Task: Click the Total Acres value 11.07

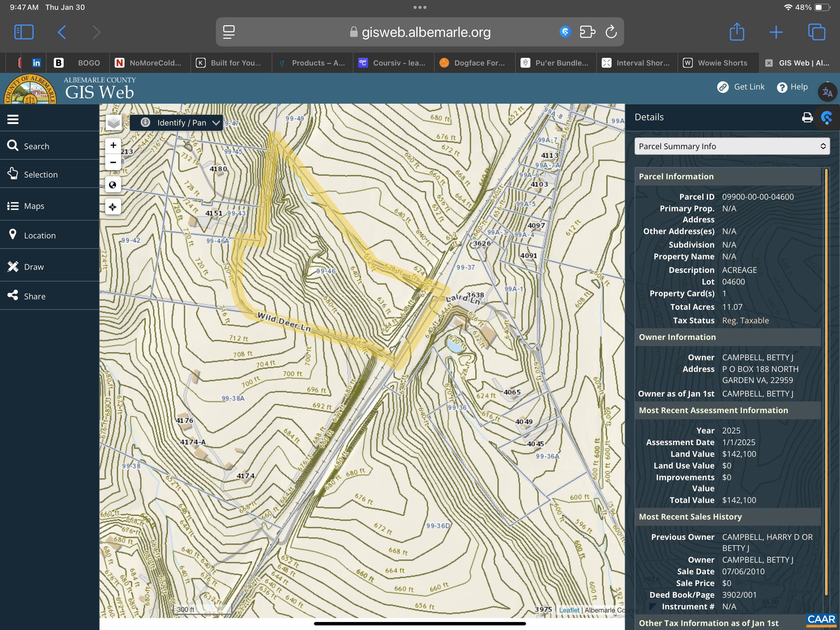Action: click(732, 307)
